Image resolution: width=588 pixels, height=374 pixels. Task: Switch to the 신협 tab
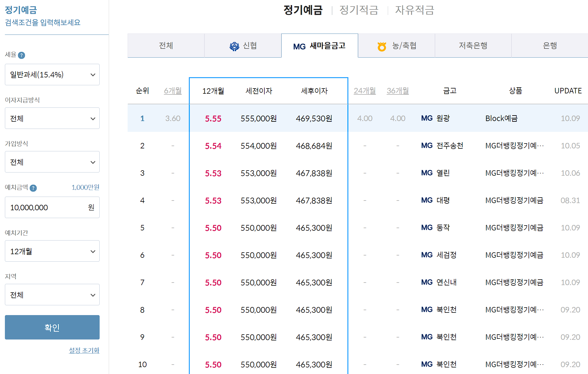point(243,46)
